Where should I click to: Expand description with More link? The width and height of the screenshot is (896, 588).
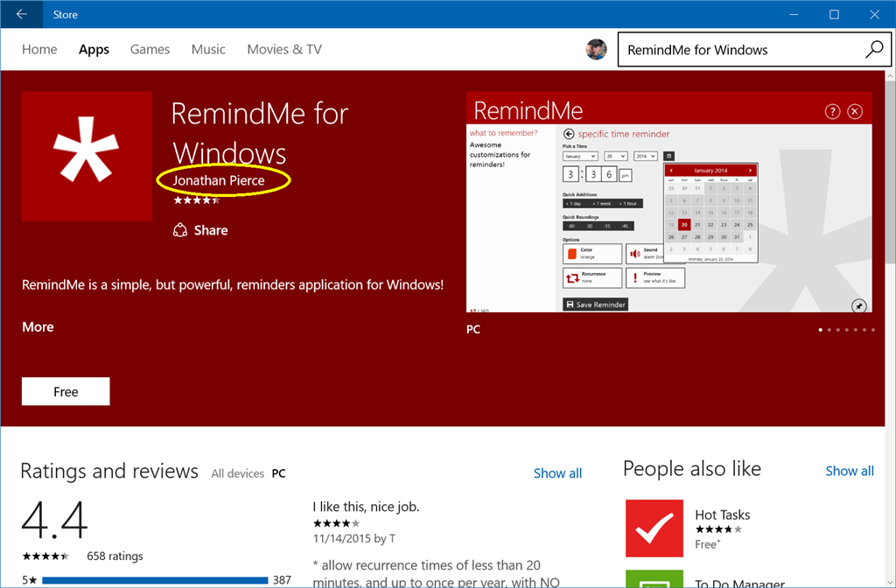tap(38, 327)
